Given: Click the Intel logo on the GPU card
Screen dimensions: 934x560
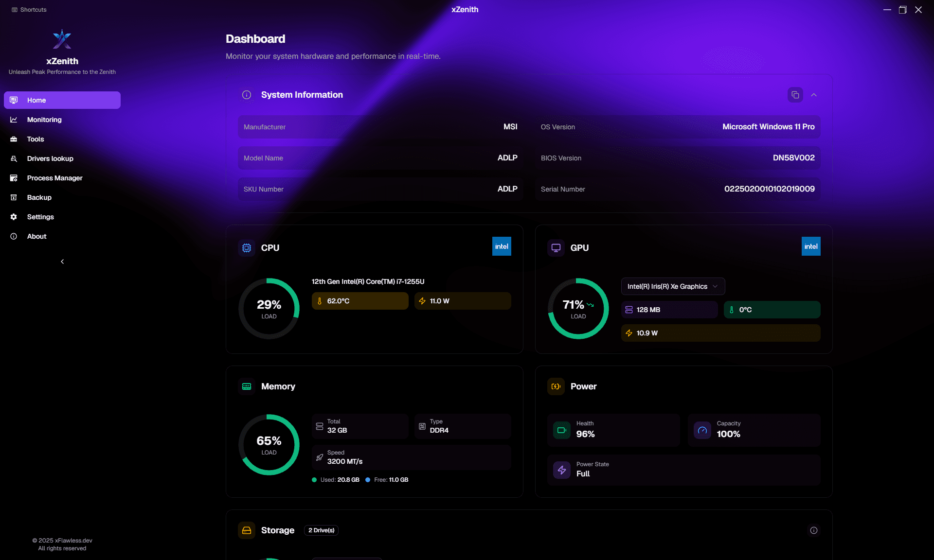Looking at the screenshot, I should [810, 246].
